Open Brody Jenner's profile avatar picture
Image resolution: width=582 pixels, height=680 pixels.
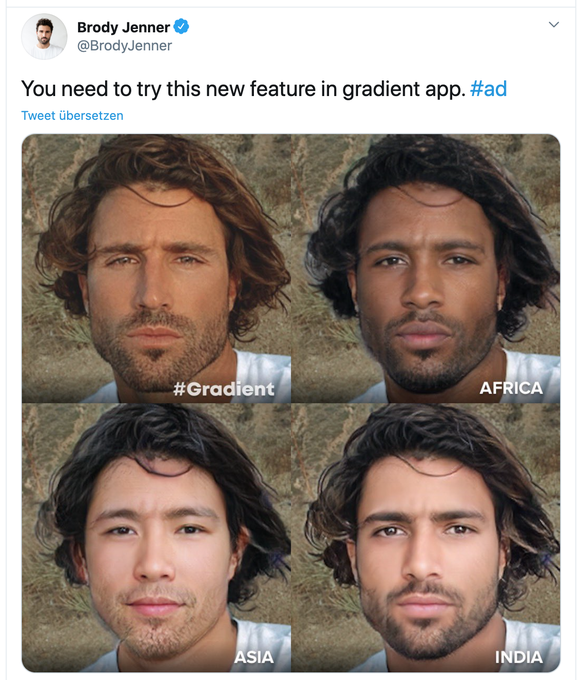coord(44,36)
